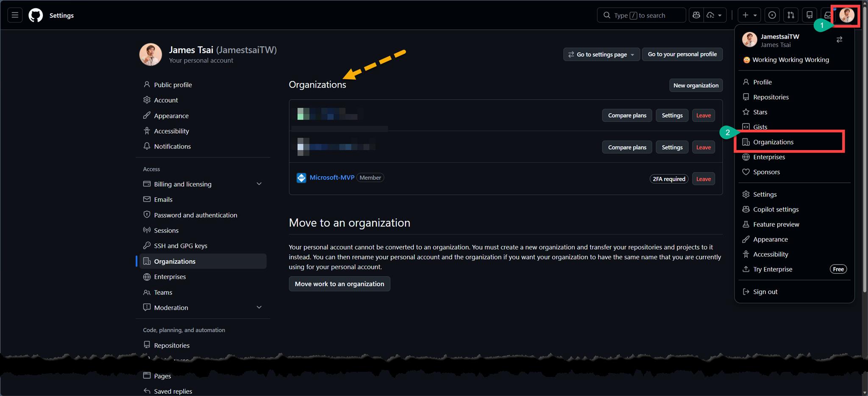
Task: Open the Go to settings page dropdown
Action: (601, 54)
